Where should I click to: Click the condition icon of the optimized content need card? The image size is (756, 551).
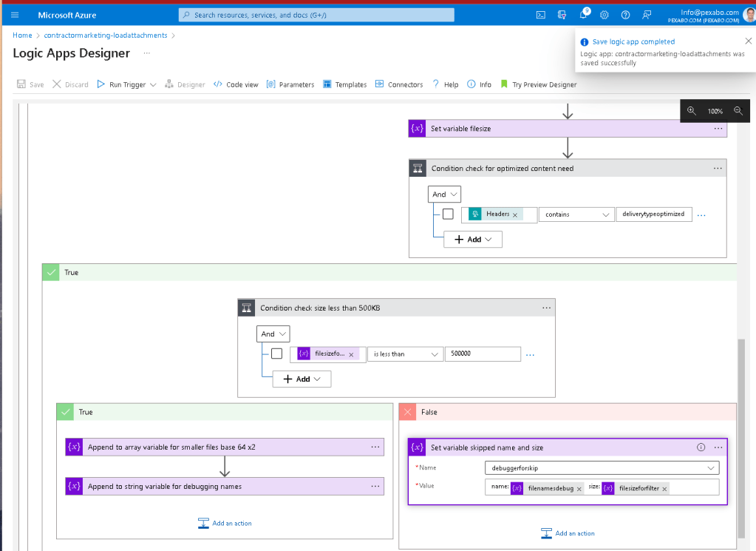tap(418, 169)
